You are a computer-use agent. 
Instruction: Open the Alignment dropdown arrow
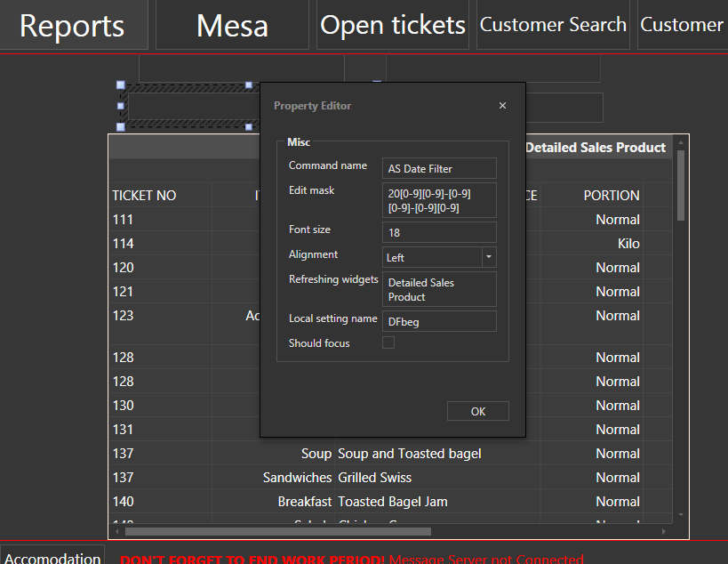click(x=488, y=257)
